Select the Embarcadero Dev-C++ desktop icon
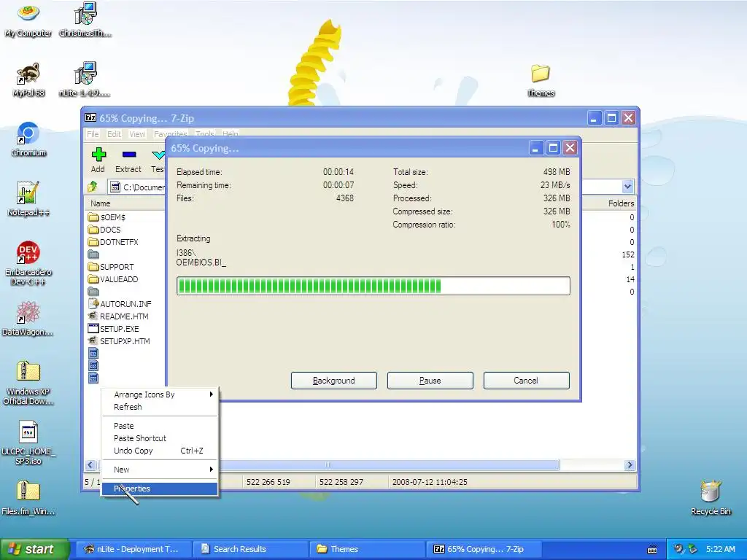Viewport: 747px width, 560px height. coord(28,263)
